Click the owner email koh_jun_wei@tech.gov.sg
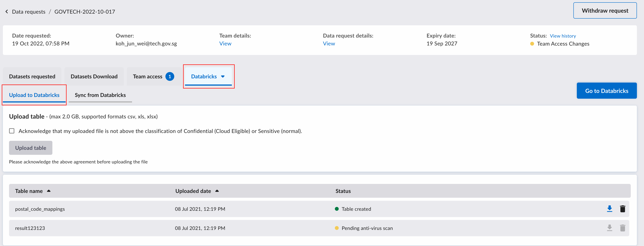 [x=146, y=44]
